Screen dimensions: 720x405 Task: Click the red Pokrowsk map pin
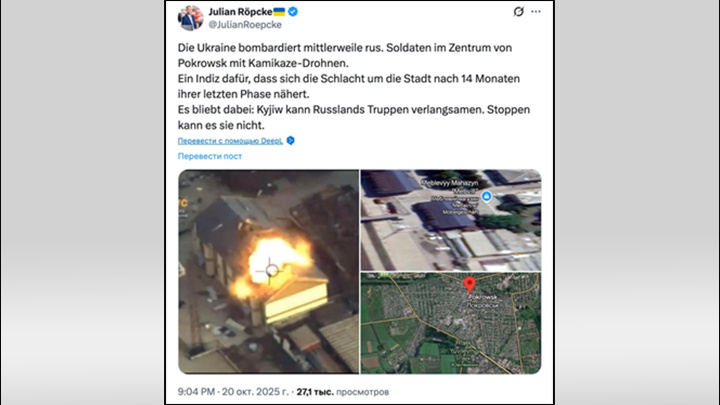[x=469, y=285]
